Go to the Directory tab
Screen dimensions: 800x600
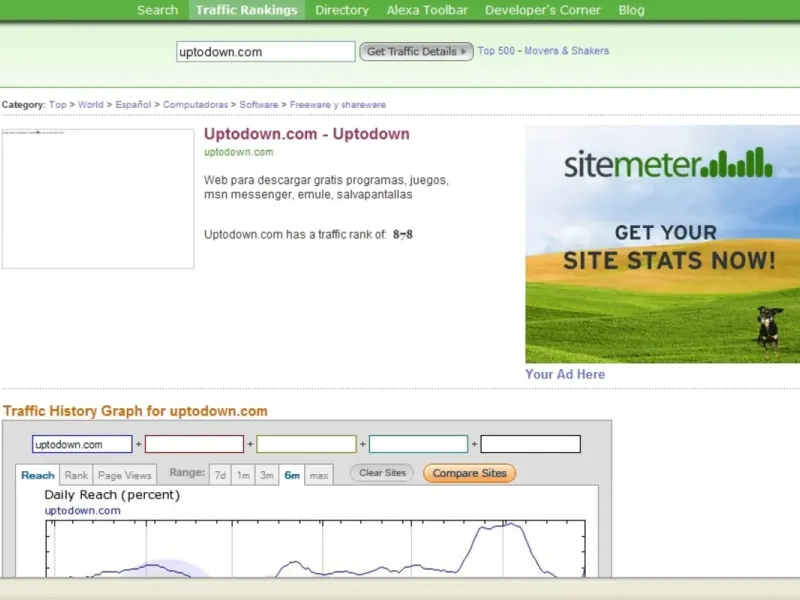(342, 10)
